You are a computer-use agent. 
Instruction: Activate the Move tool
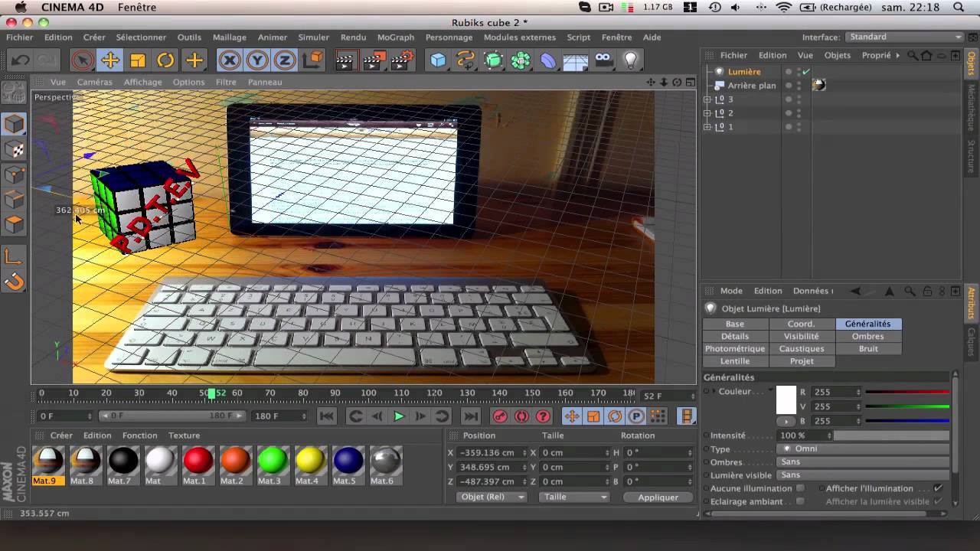[x=110, y=60]
